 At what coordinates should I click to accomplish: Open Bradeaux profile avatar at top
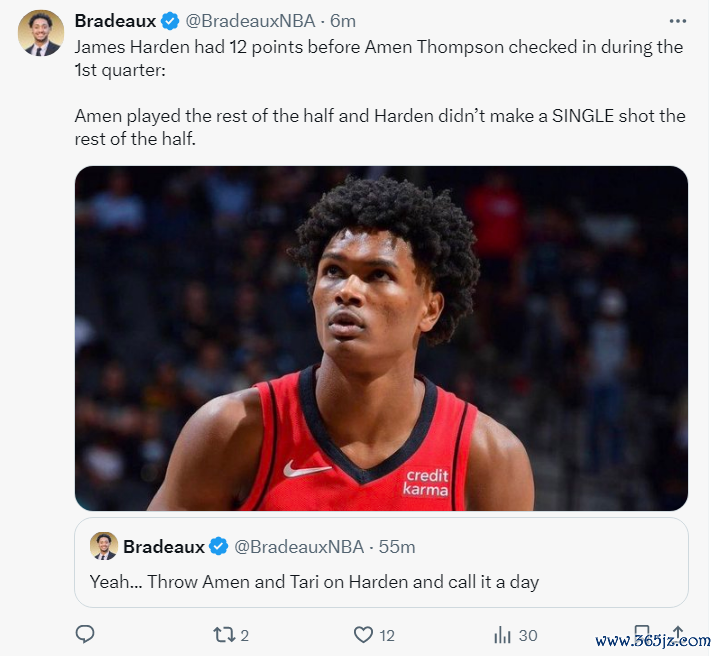pos(41,33)
